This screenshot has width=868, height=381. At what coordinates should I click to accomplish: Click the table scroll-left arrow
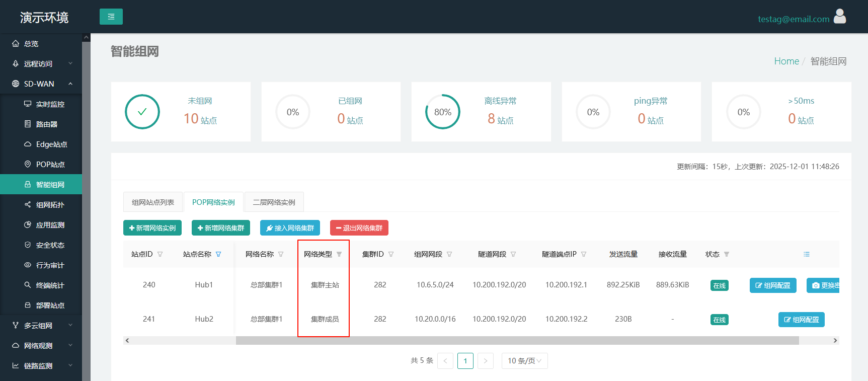point(127,341)
